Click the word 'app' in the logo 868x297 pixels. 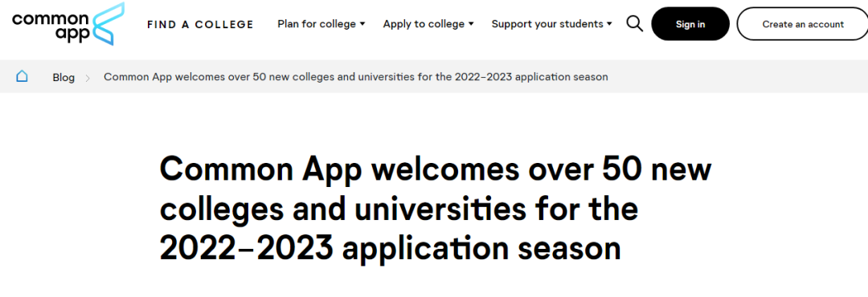tap(72, 33)
